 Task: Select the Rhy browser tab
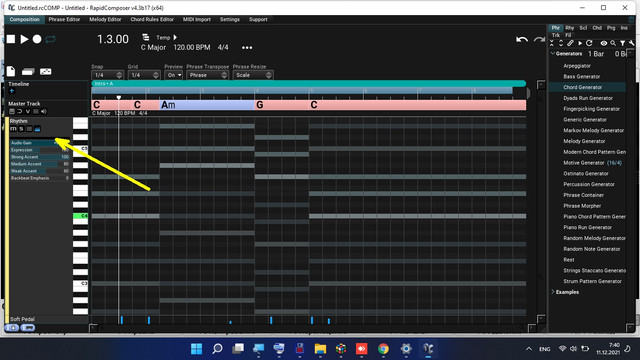[x=570, y=28]
